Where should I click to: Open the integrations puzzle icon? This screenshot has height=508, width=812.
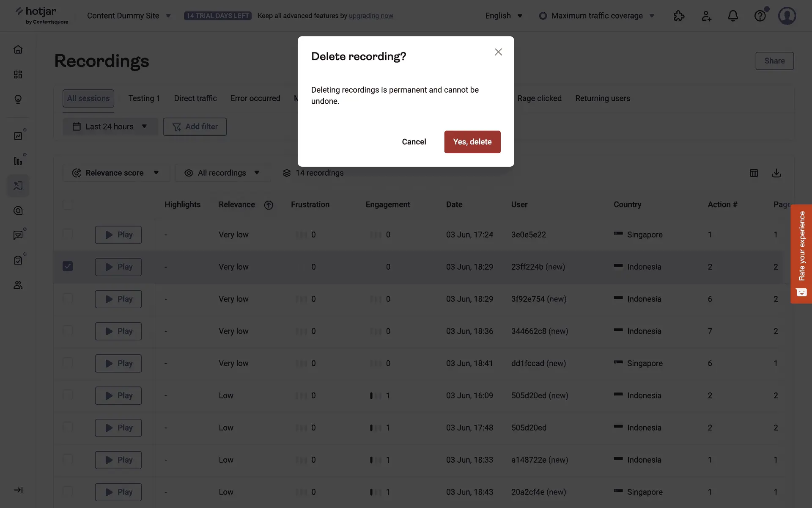679,16
